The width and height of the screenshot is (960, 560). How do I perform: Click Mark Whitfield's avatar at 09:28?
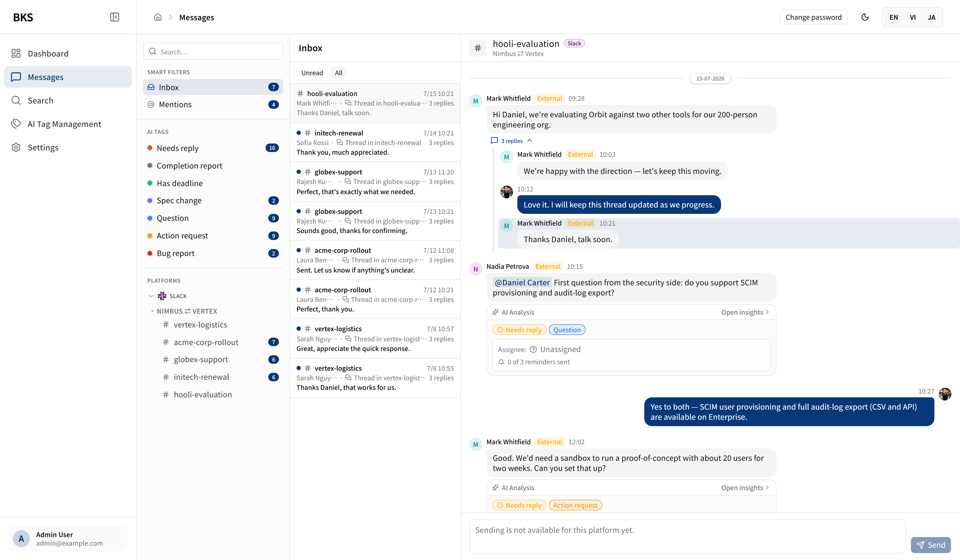pos(475,101)
